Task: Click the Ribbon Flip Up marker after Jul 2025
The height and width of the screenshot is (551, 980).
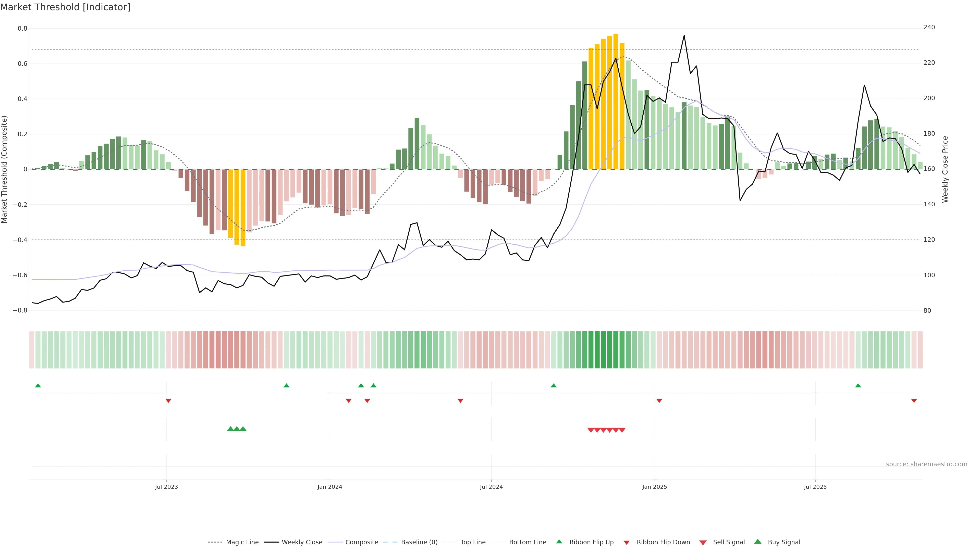Action: pyautogui.click(x=858, y=386)
